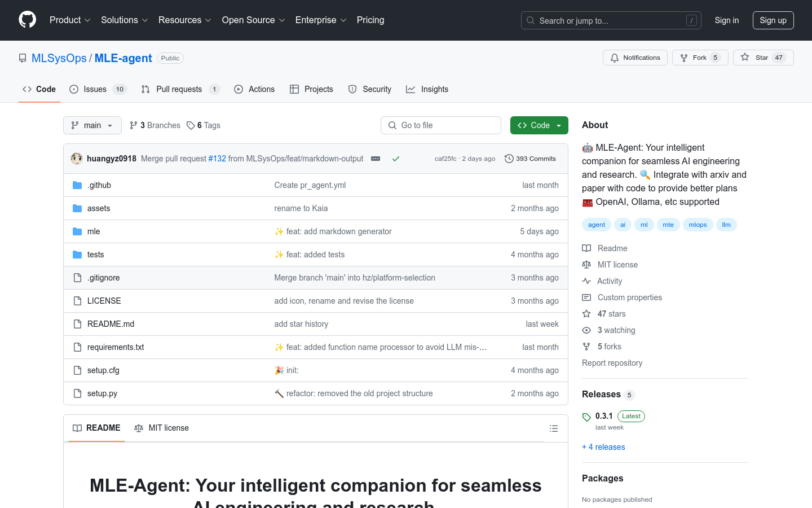View the 6 Tags list
812x508 pixels.
click(x=204, y=125)
